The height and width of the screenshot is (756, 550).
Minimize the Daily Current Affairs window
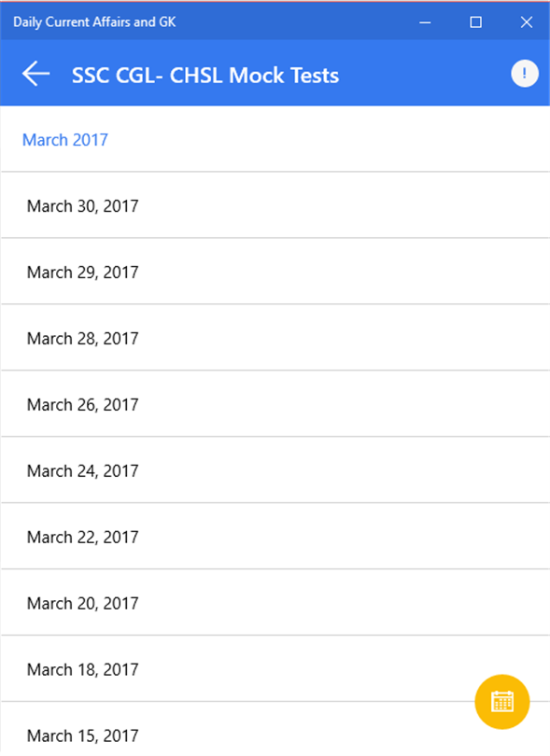(425, 22)
